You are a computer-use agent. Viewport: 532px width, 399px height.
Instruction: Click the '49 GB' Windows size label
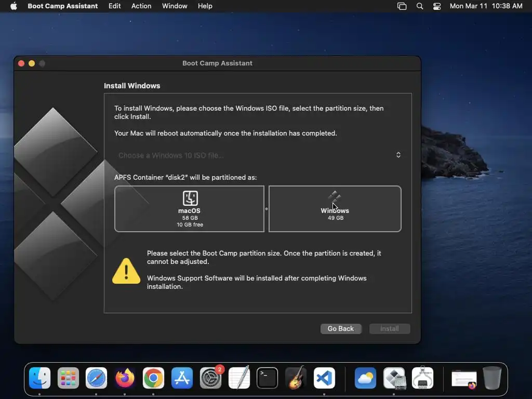(336, 218)
